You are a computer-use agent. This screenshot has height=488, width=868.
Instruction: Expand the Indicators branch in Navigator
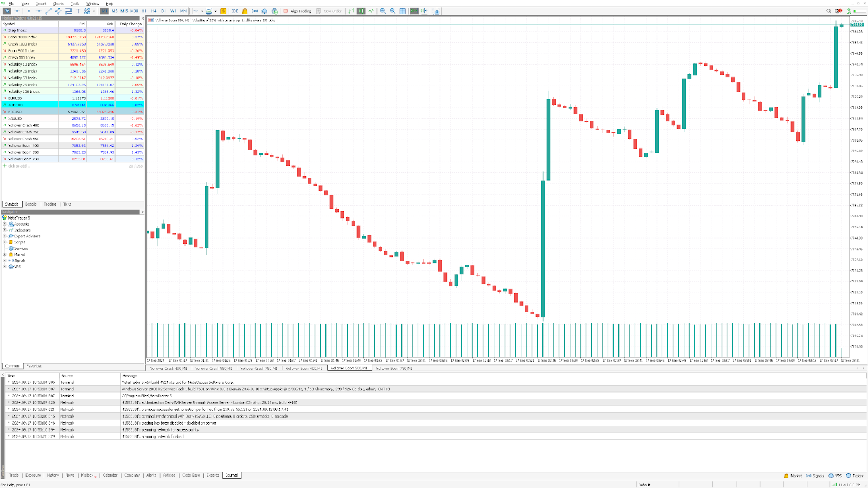point(5,230)
